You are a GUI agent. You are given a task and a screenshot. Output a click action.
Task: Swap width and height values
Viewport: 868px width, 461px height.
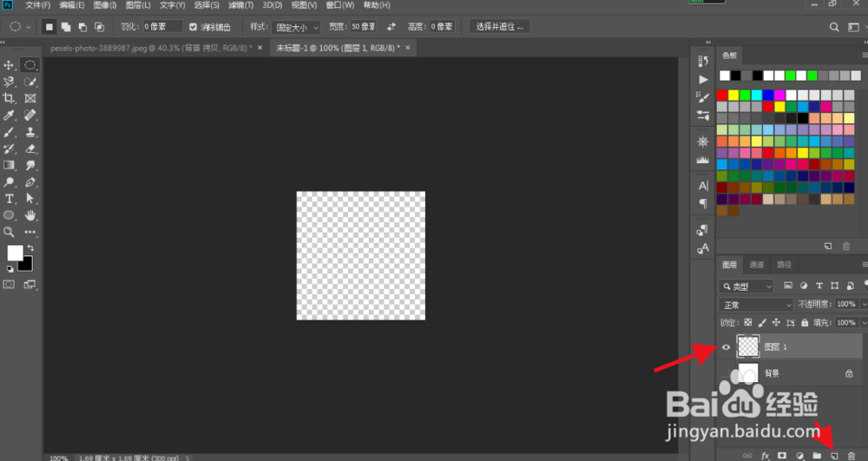pos(391,27)
